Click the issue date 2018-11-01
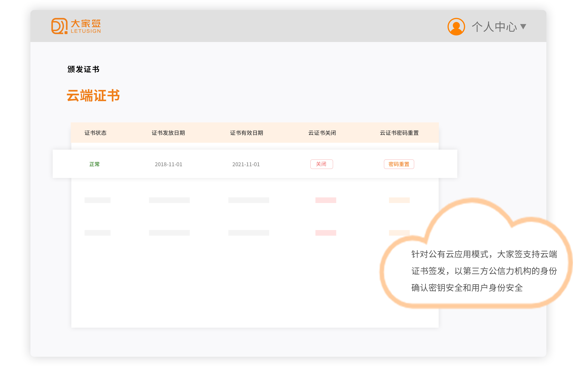This screenshot has height=381, width=588. tap(169, 164)
